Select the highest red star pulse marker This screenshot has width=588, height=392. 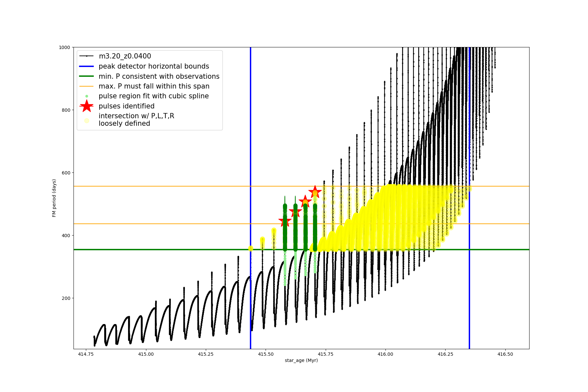point(315,192)
